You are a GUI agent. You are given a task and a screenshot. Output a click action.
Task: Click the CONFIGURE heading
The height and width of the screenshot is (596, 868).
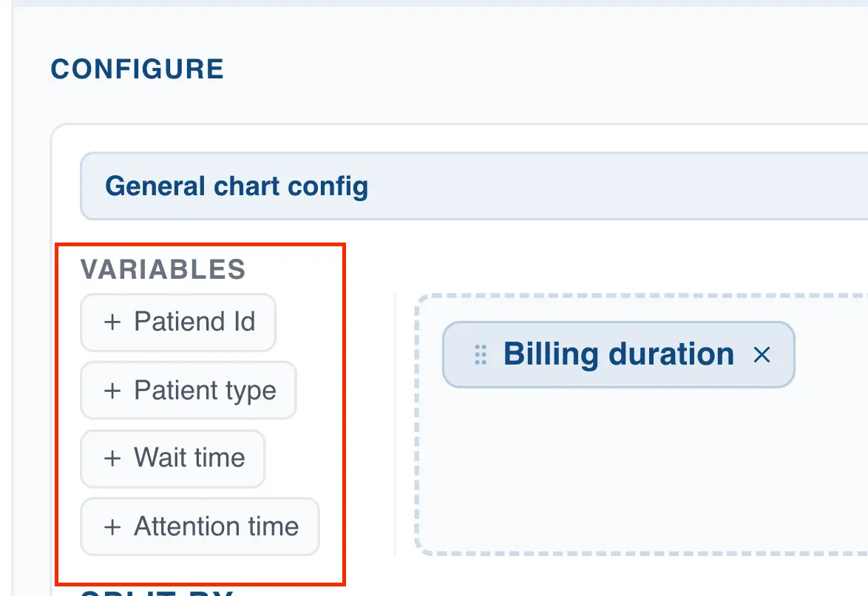tap(138, 69)
